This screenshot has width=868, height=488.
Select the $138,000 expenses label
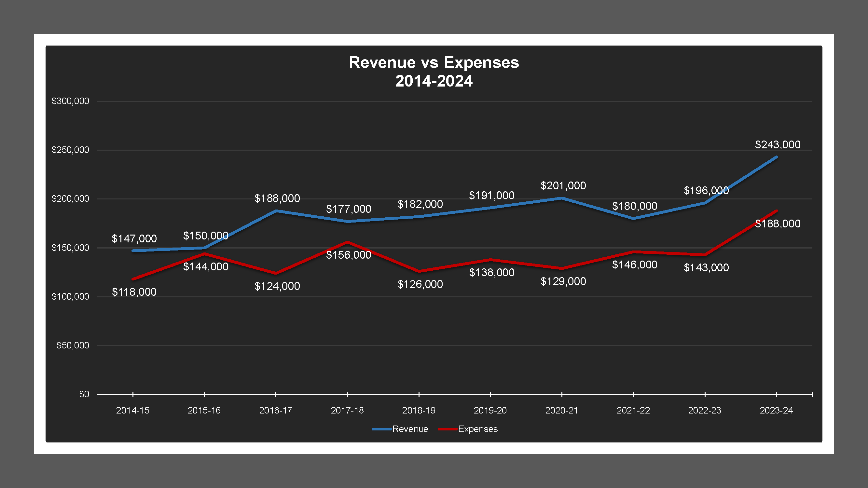coord(492,272)
